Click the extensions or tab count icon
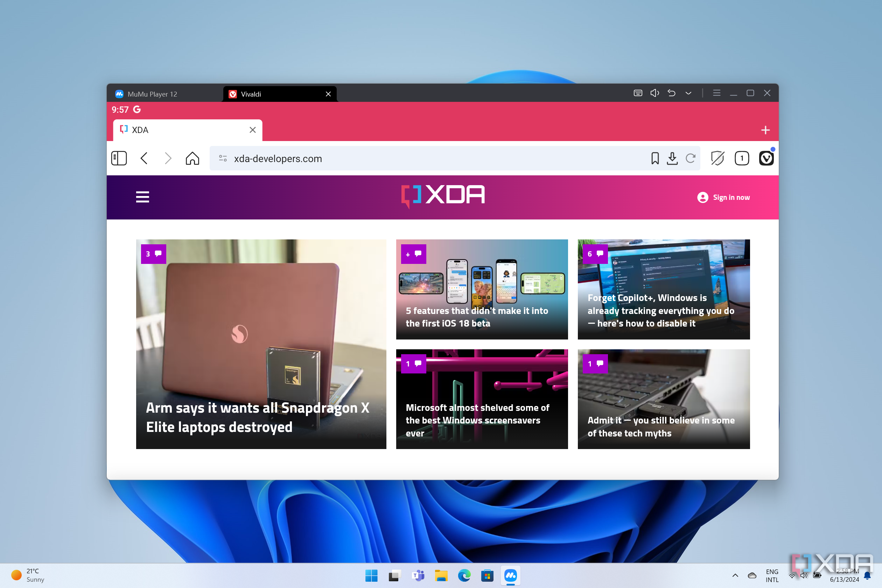Image resolution: width=882 pixels, height=588 pixels. coord(742,158)
